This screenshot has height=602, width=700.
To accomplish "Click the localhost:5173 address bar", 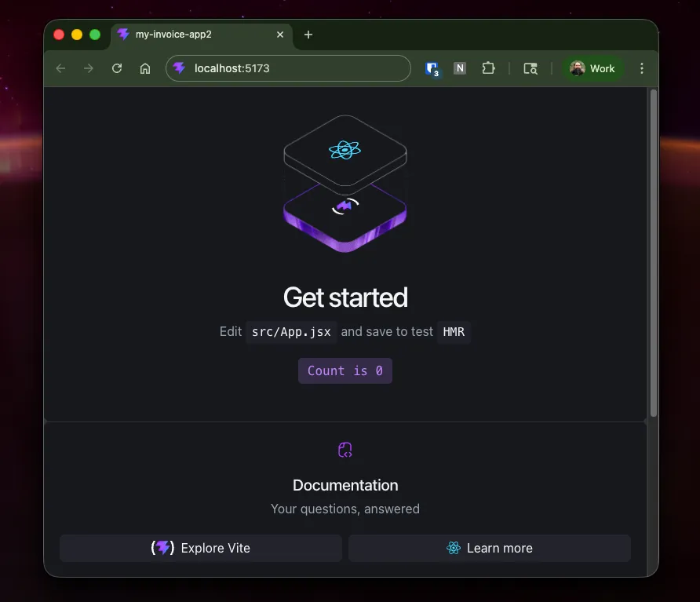I will pos(298,68).
